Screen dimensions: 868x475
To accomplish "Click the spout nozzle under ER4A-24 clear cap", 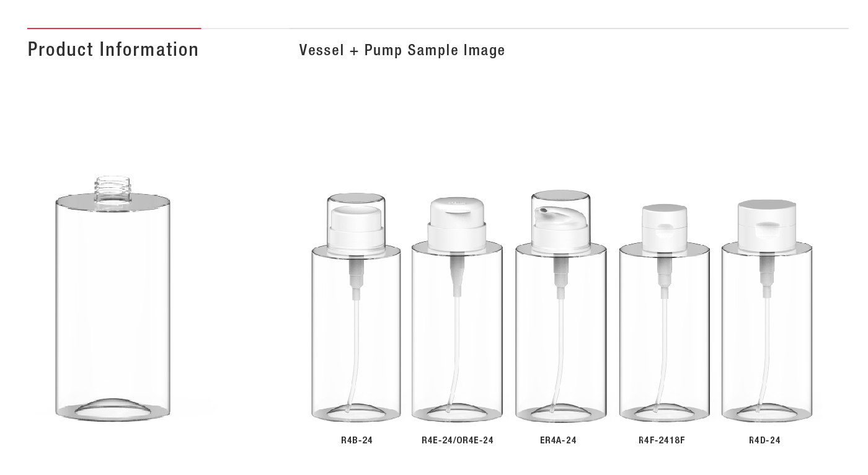I will (546, 214).
